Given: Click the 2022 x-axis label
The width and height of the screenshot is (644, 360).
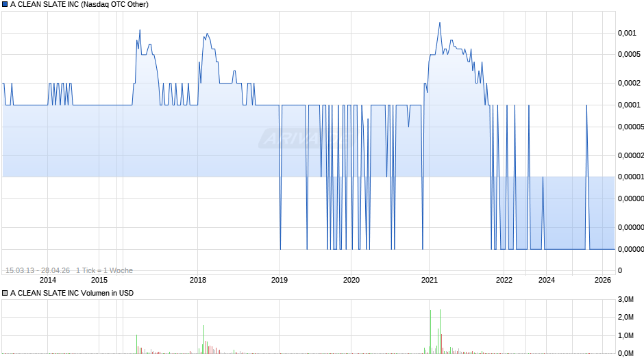Looking at the screenshot, I should 504,280.
